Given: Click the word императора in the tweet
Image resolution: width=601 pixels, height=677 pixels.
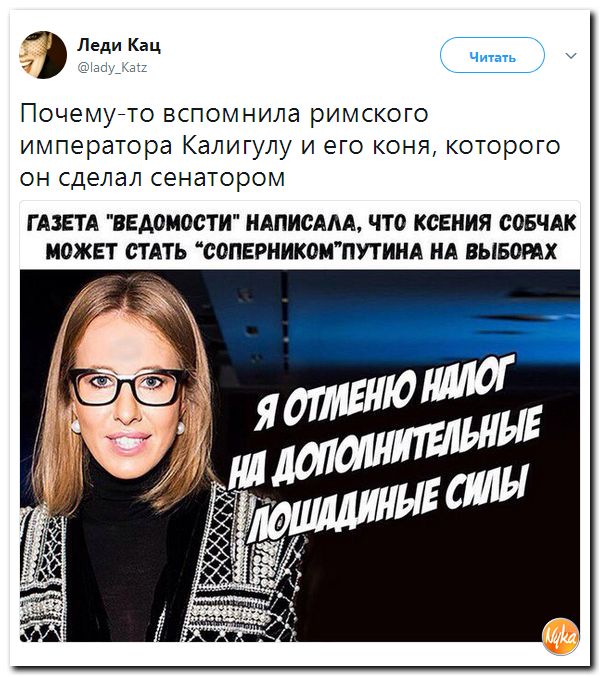Looking at the screenshot, I should click(x=96, y=147).
